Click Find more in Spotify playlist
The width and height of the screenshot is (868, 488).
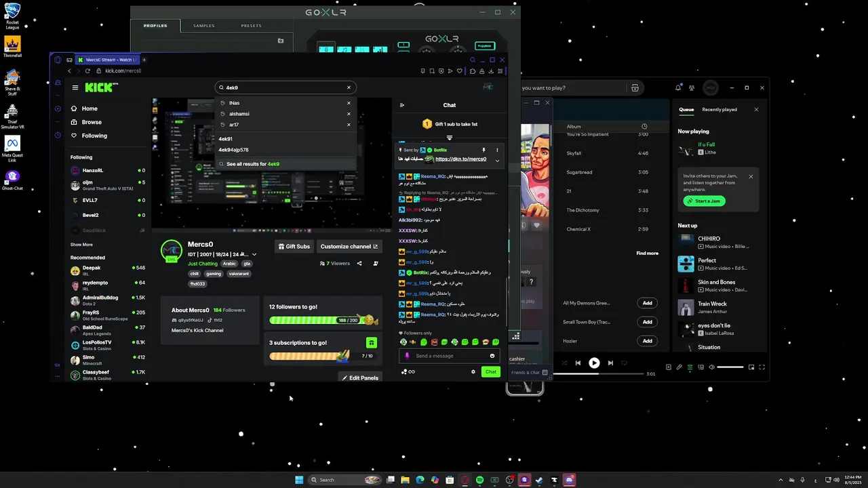pyautogui.click(x=647, y=253)
